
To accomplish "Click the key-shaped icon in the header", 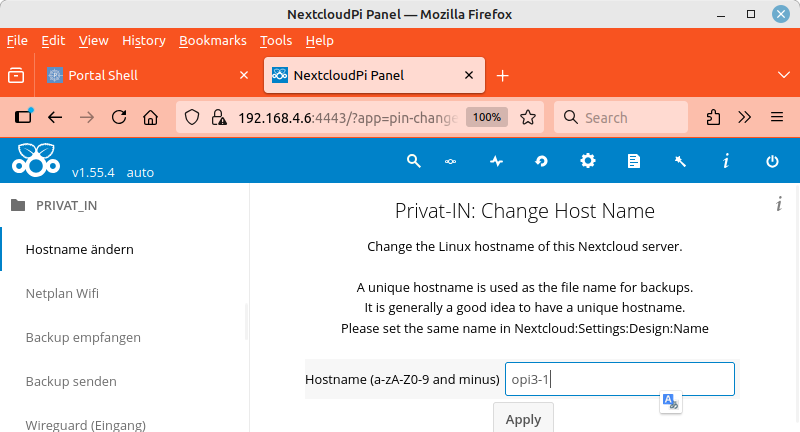I will point(451,160).
